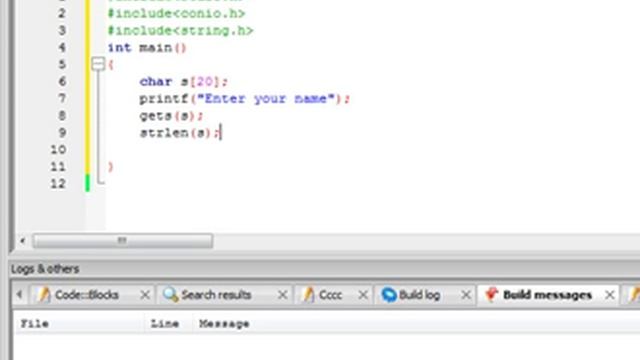This screenshot has width=640, height=360.
Task: Click the Build log gear icon
Action: pos(389,295)
